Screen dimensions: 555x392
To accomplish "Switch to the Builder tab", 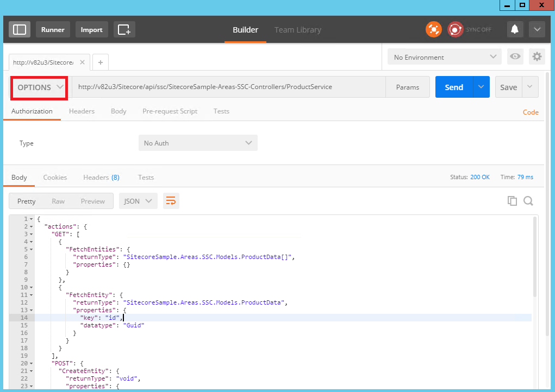I will pyautogui.click(x=245, y=30).
